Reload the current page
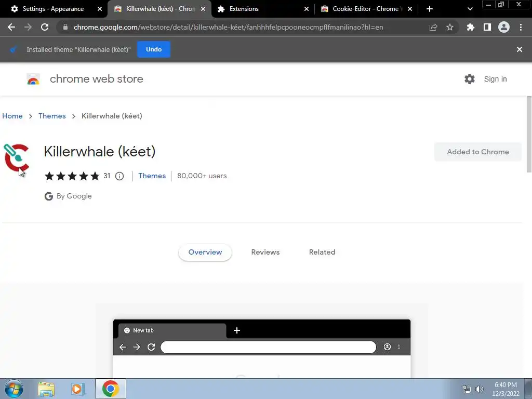Image resolution: width=532 pixels, height=399 pixels. click(45, 27)
